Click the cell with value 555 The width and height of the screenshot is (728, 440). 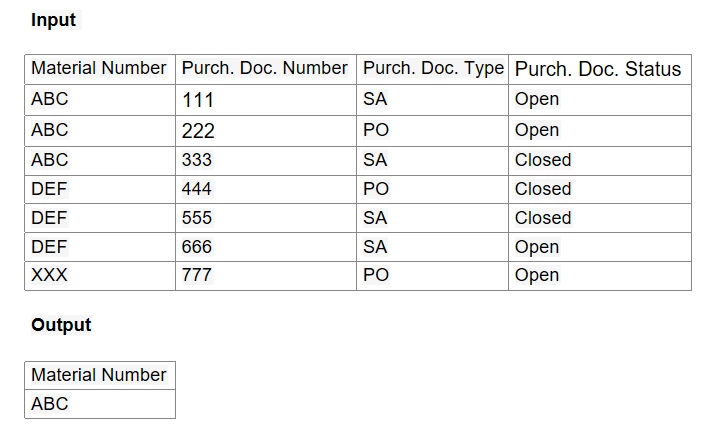point(266,218)
